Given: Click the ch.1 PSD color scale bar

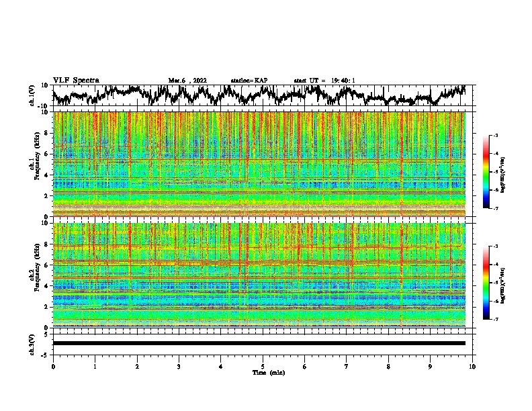Looking at the screenshot, I should pos(486,172).
